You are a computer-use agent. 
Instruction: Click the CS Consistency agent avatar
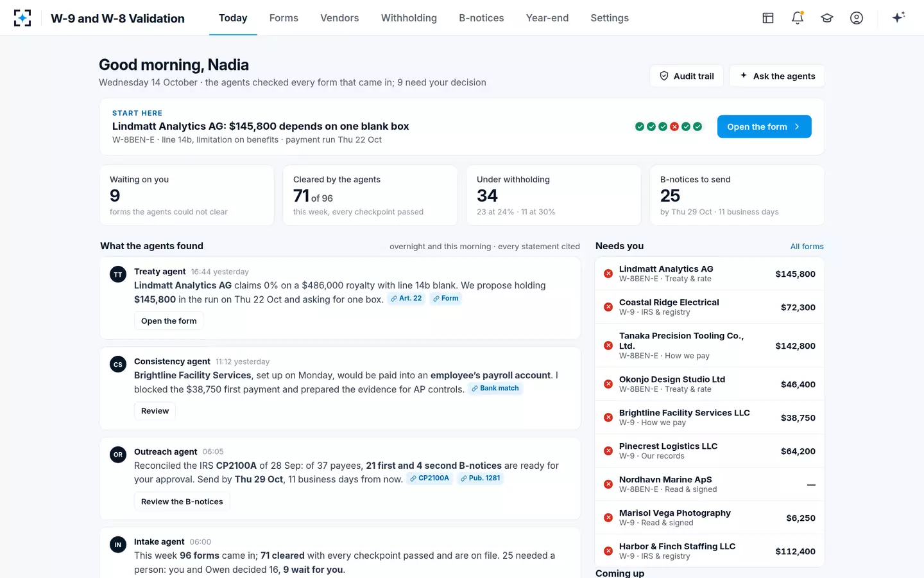click(x=118, y=364)
